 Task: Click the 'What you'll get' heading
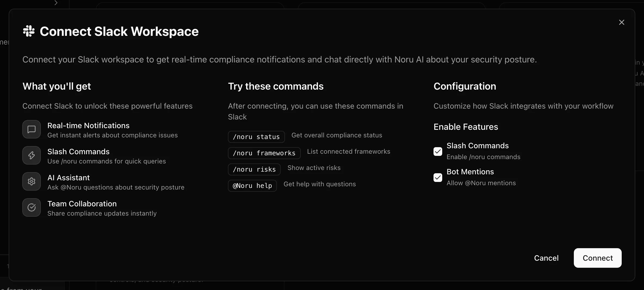(x=57, y=86)
